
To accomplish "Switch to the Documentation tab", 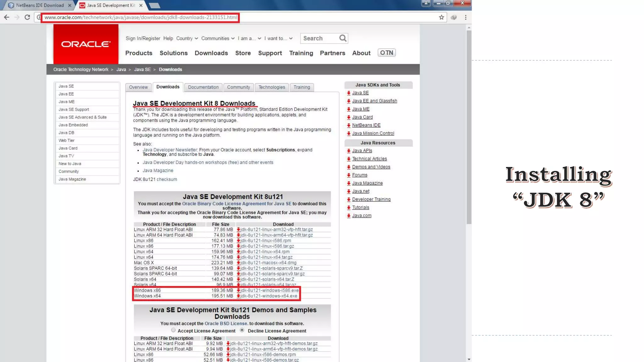I will click(203, 87).
